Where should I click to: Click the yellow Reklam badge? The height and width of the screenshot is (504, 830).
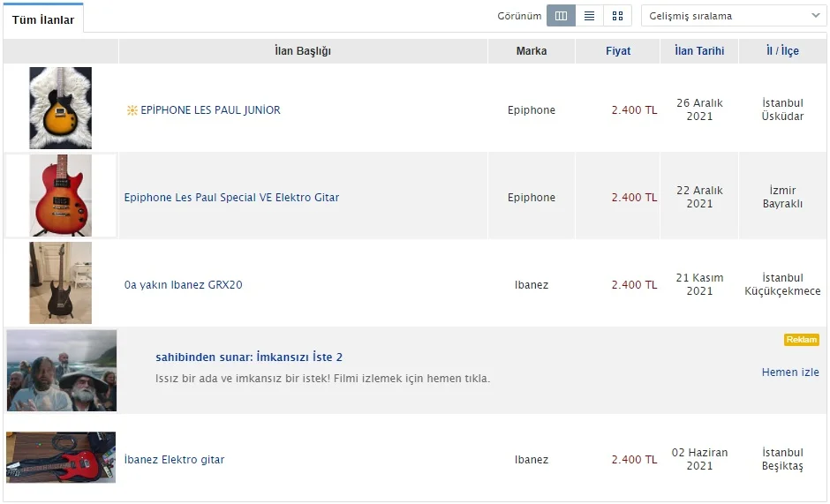click(x=801, y=340)
